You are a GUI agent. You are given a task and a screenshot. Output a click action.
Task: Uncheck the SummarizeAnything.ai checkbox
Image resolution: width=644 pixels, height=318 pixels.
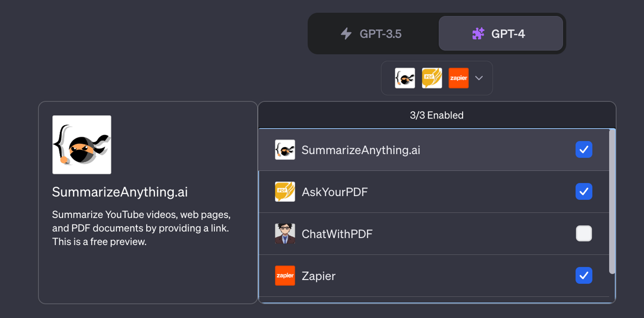point(584,150)
